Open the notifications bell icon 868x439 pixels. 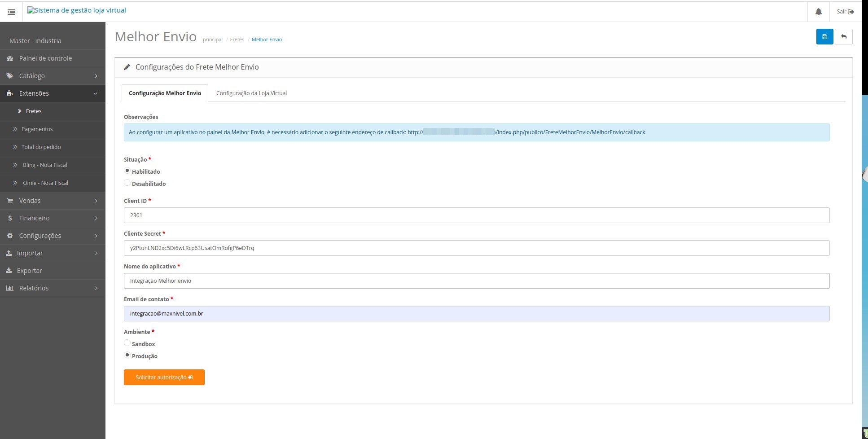pyautogui.click(x=818, y=12)
